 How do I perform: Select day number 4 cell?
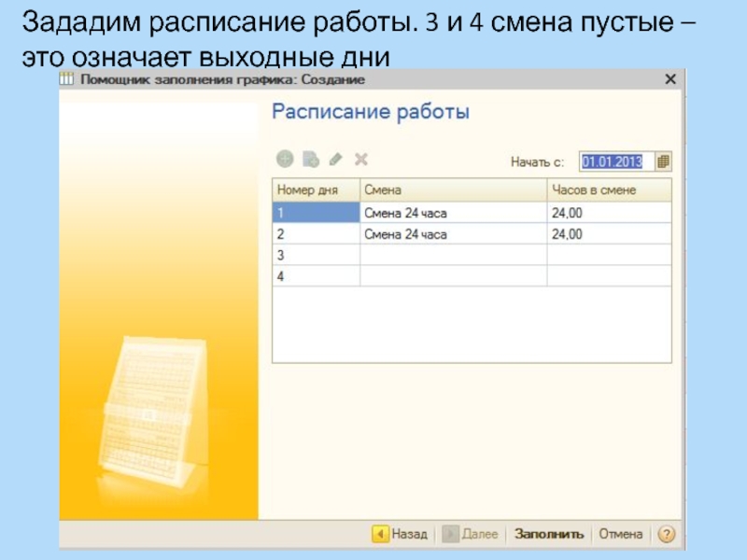click(x=316, y=275)
